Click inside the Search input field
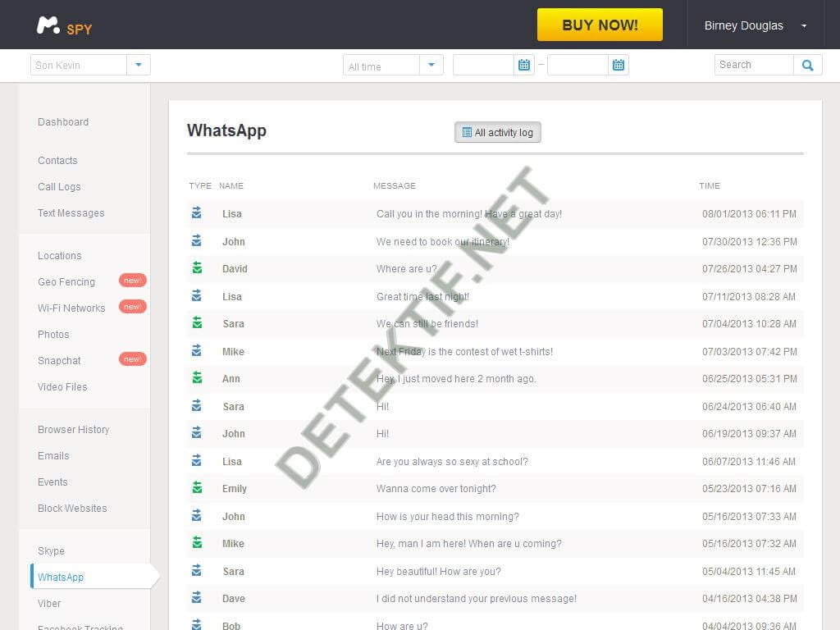The width and height of the screenshot is (840, 630). click(751, 65)
